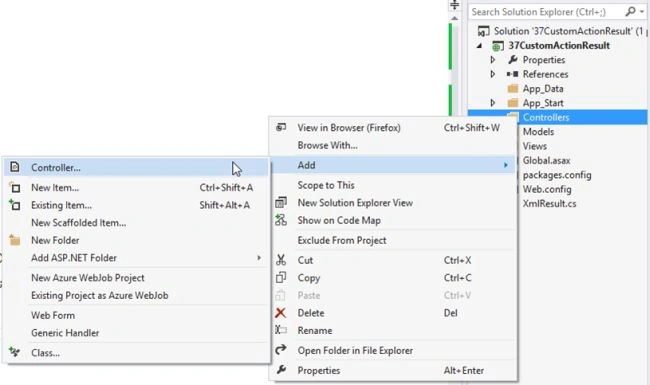Click the project icon beside 37CustomActionResult
650x385 pixels.
tap(498, 46)
